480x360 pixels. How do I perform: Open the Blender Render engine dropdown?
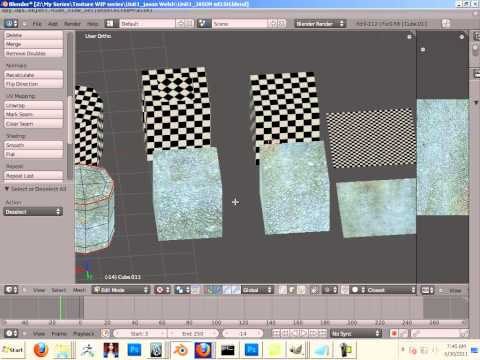320,24
